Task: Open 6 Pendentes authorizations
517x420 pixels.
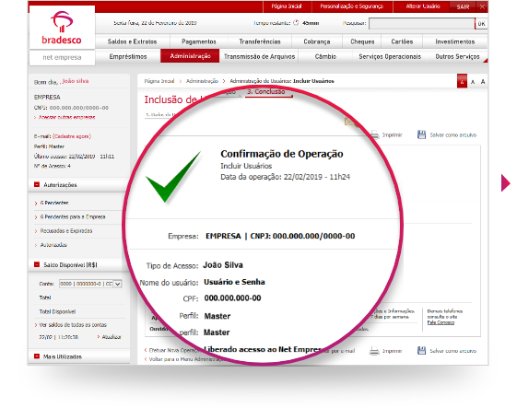Action: (54, 203)
